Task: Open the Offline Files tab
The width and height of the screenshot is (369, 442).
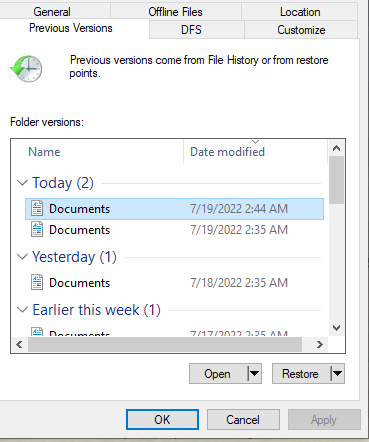Action: coord(175,12)
